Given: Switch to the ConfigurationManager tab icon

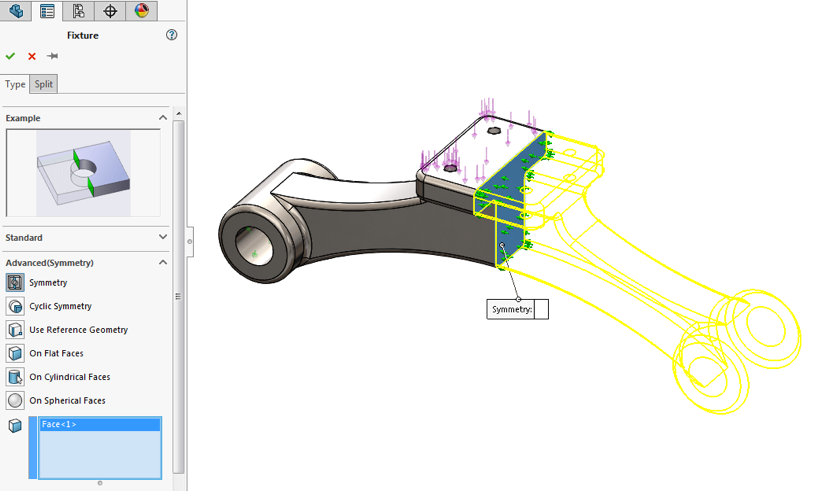Looking at the screenshot, I should tap(78, 11).
